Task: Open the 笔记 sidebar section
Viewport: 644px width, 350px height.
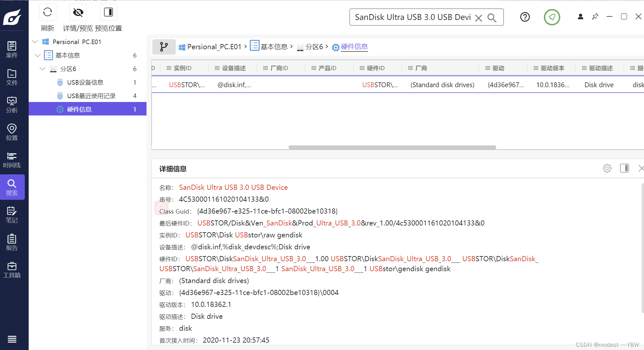Action: pyautogui.click(x=12, y=215)
